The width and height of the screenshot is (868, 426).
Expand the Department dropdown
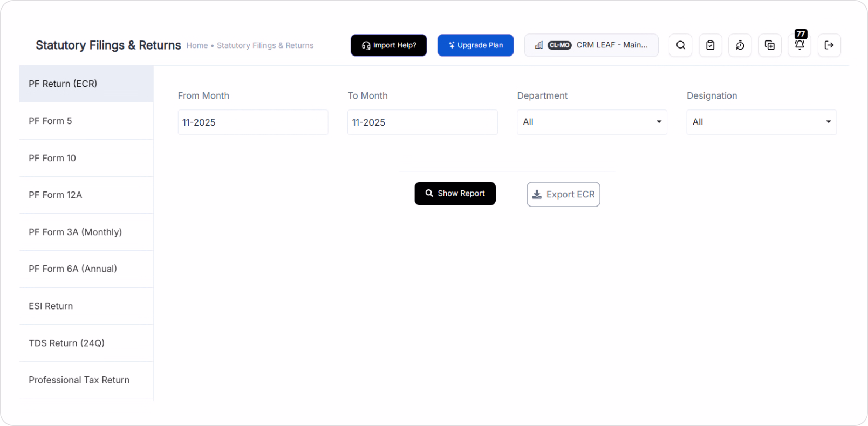[x=592, y=122]
